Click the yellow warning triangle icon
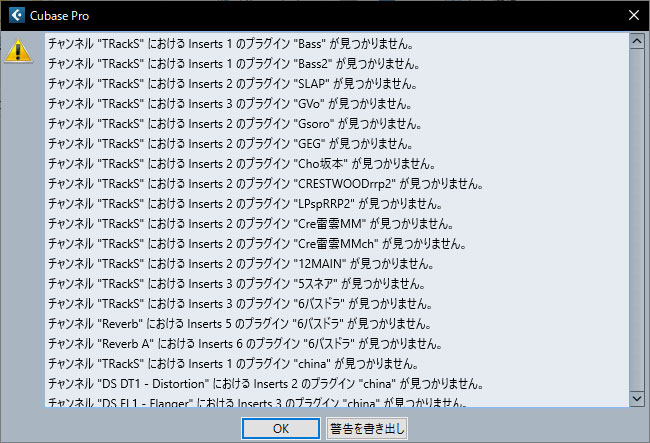This screenshot has width=650, height=443. [x=18, y=51]
